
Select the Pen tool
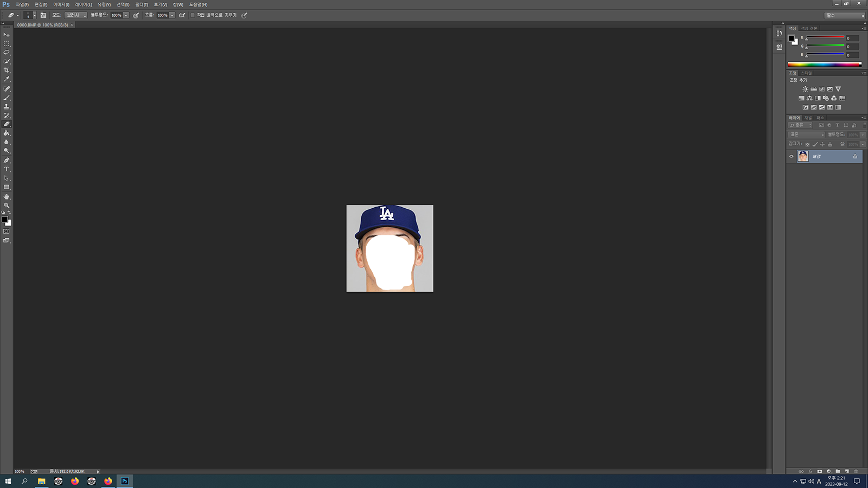(x=7, y=160)
